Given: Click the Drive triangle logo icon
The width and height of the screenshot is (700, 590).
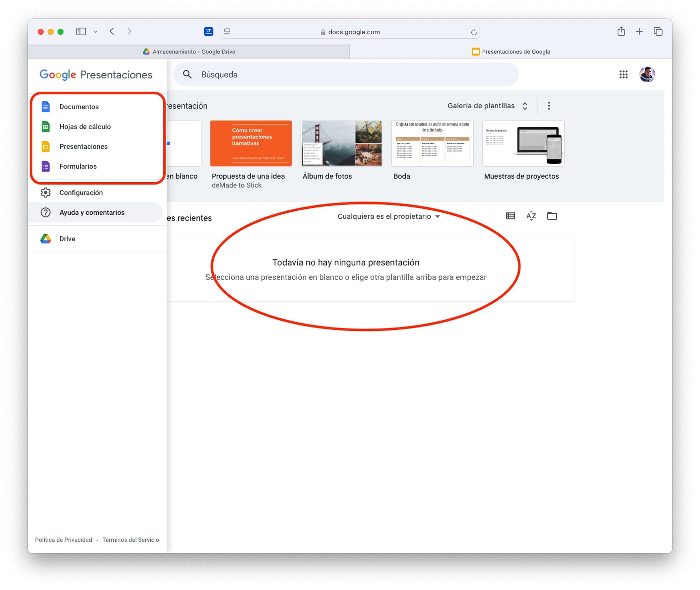Looking at the screenshot, I should coord(46,239).
